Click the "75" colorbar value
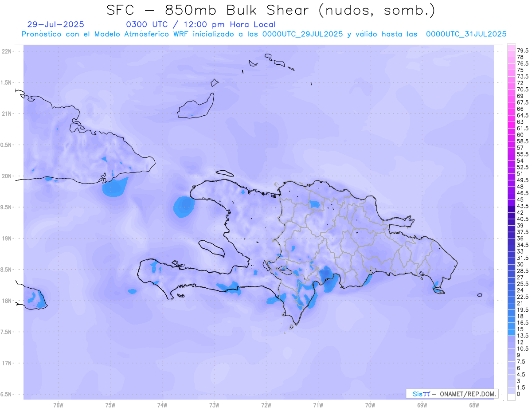The width and height of the screenshot is (532, 411). coord(520,70)
